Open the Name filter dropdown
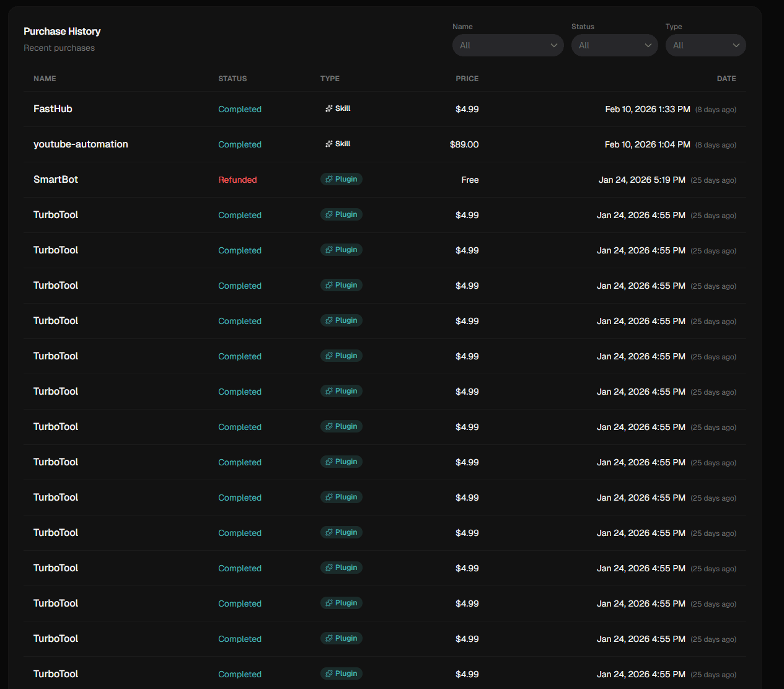 click(508, 45)
